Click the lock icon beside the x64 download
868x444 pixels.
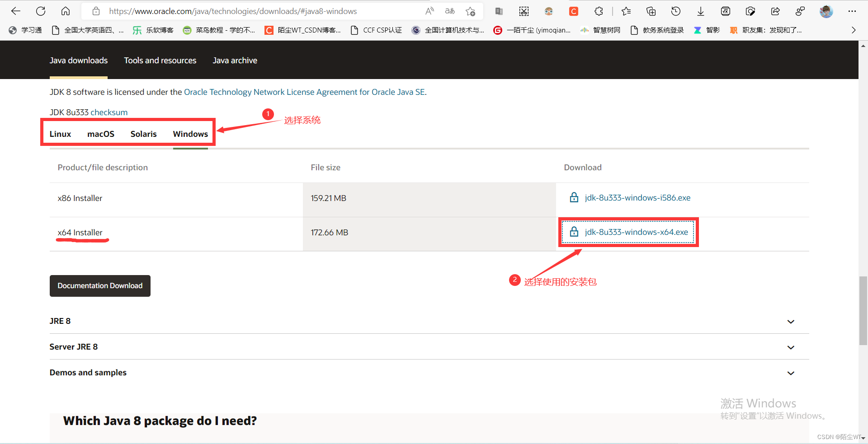[574, 232]
